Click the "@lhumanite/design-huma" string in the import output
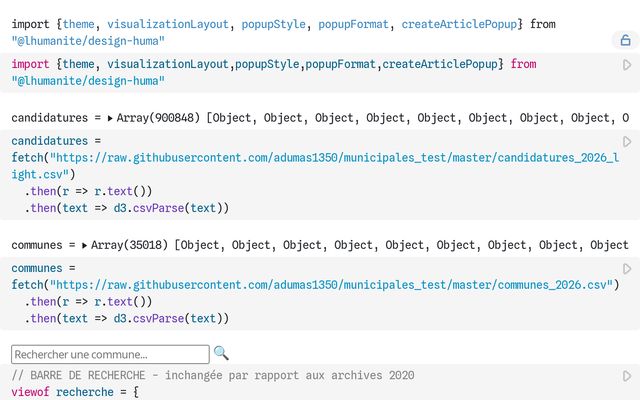Screen dimensions: 640x400 click(89, 41)
